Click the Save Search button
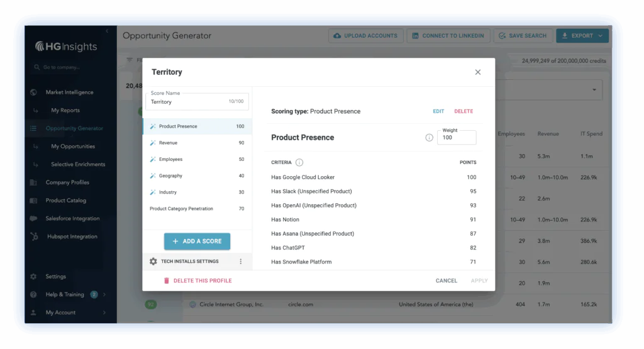The height and width of the screenshot is (349, 644). 523,36
